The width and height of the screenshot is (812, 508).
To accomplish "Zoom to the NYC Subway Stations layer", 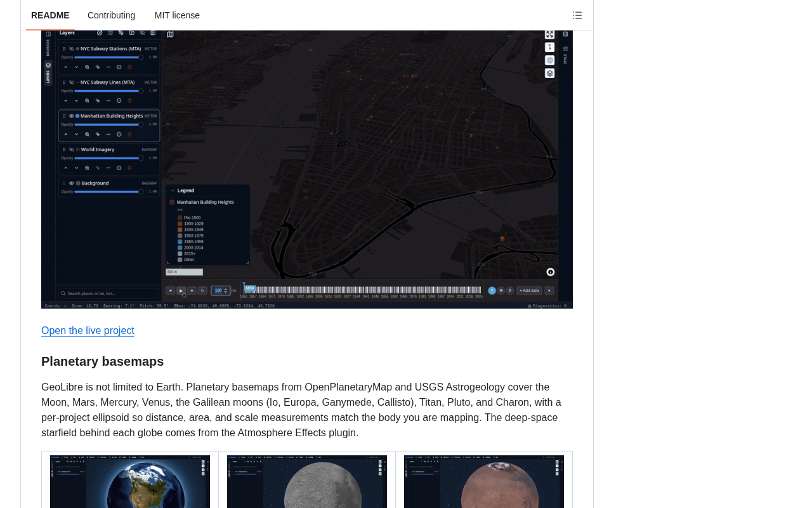I will pos(87,67).
